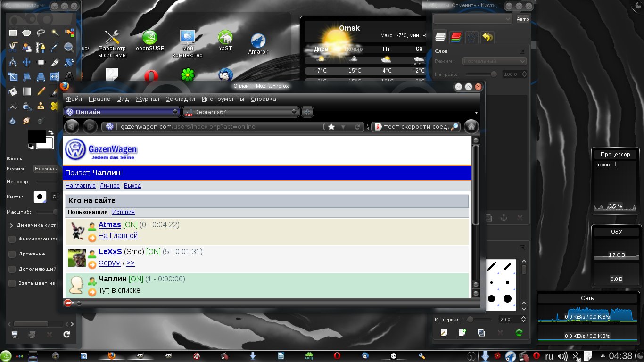The width and height of the screenshot is (644, 362).
Task: Open the История link
Action: pyautogui.click(x=124, y=212)
